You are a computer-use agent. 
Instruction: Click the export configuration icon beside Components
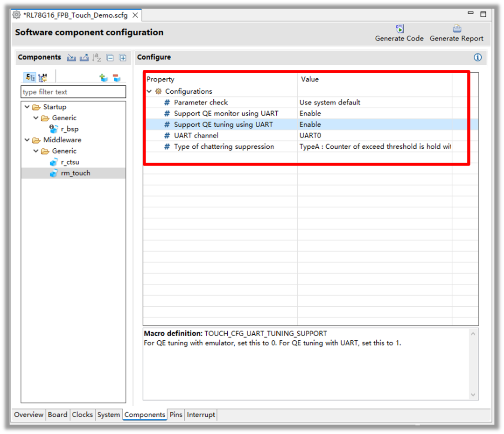tap(84, 58)
